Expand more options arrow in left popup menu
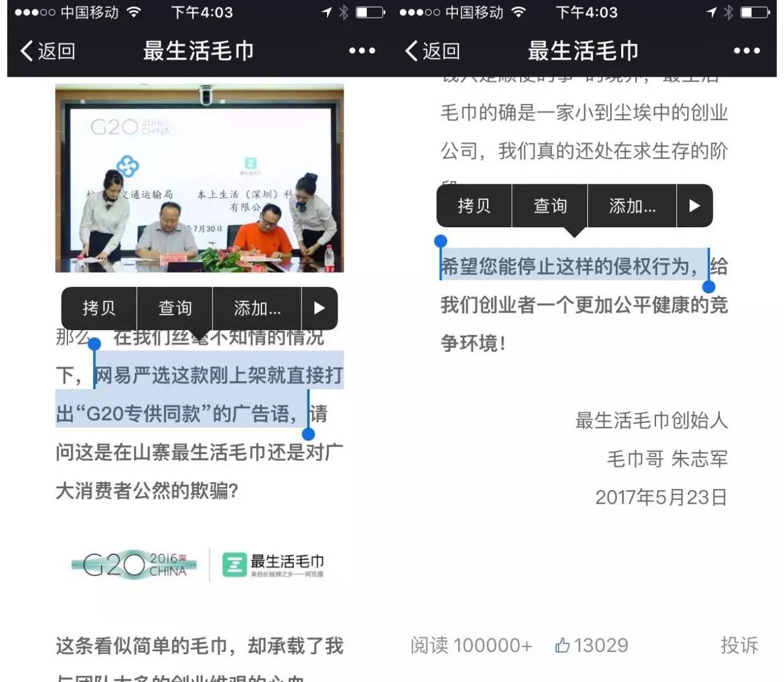 [319, 308]
